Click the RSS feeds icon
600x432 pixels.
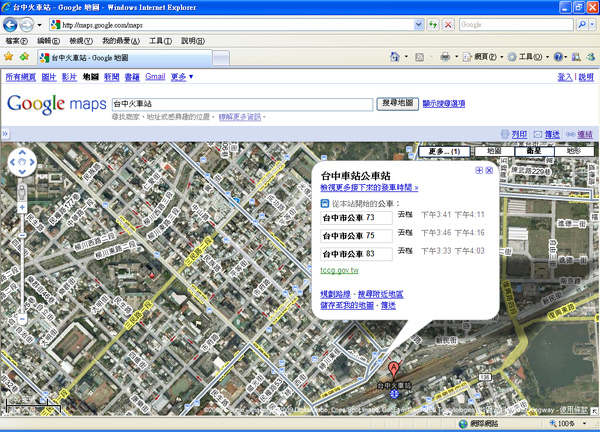click(x=419, y=57)
